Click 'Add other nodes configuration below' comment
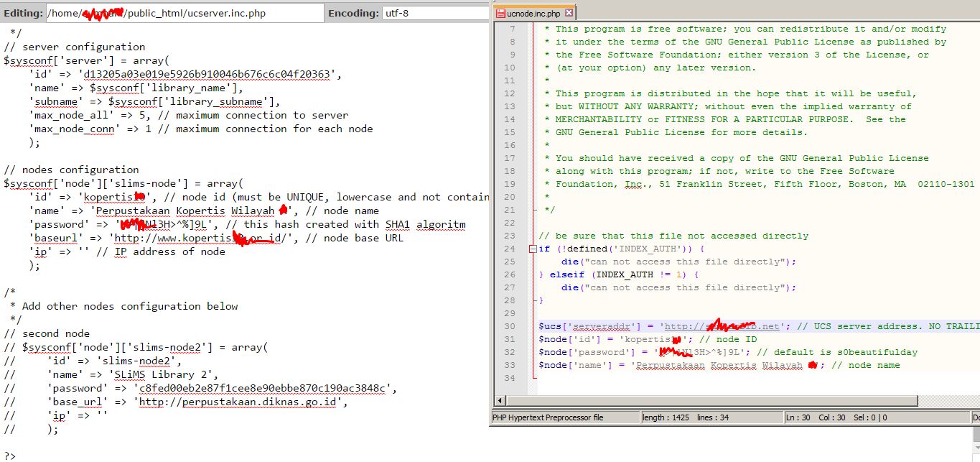980x462 pixels. pyautogui.click(x=130, y=306)
